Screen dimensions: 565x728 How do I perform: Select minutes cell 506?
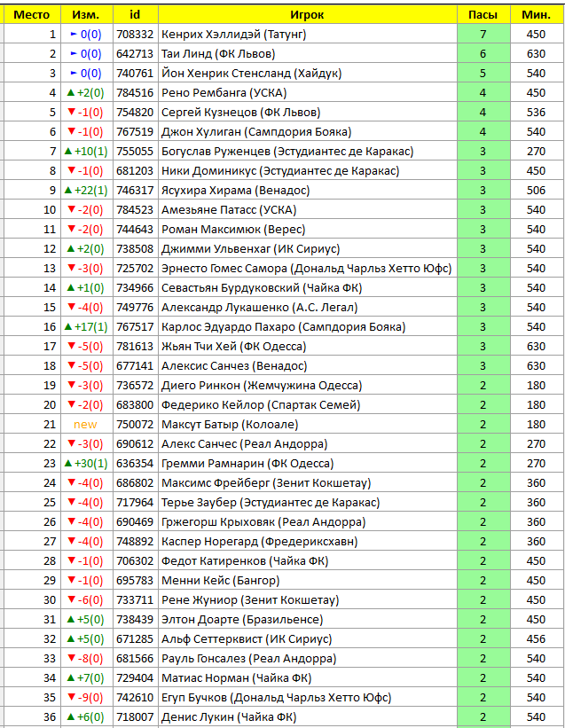[537, 191]
